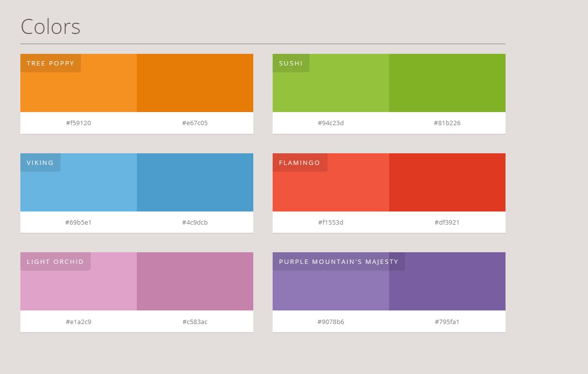Click the TREE POPPY name label
588x374 pixels.
tap(50, 63)
